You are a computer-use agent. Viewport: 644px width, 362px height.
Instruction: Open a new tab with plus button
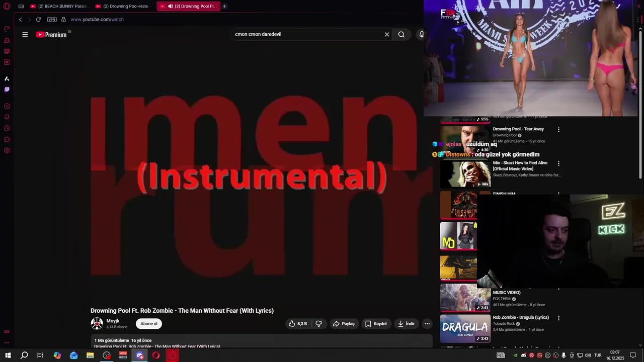tap(224, 6)
